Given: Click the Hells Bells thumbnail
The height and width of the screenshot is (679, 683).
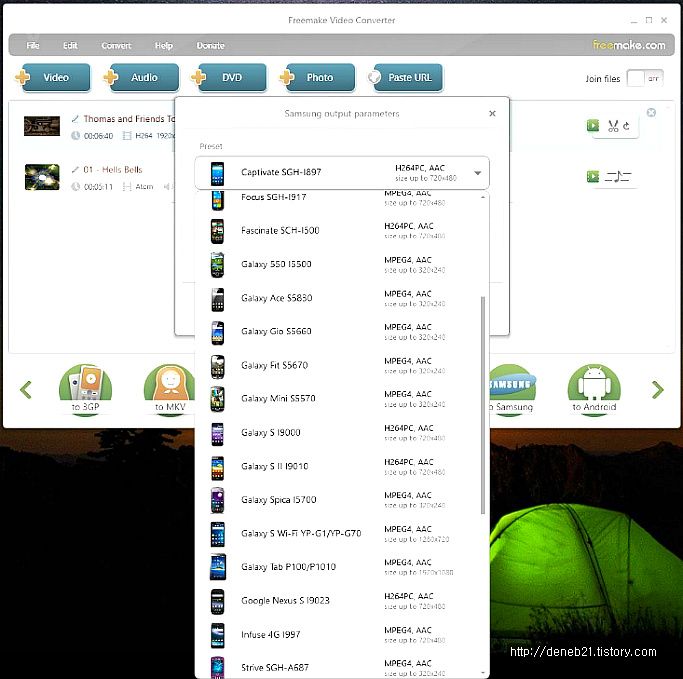Looking at the screenshot, I should tap(42, 177).
